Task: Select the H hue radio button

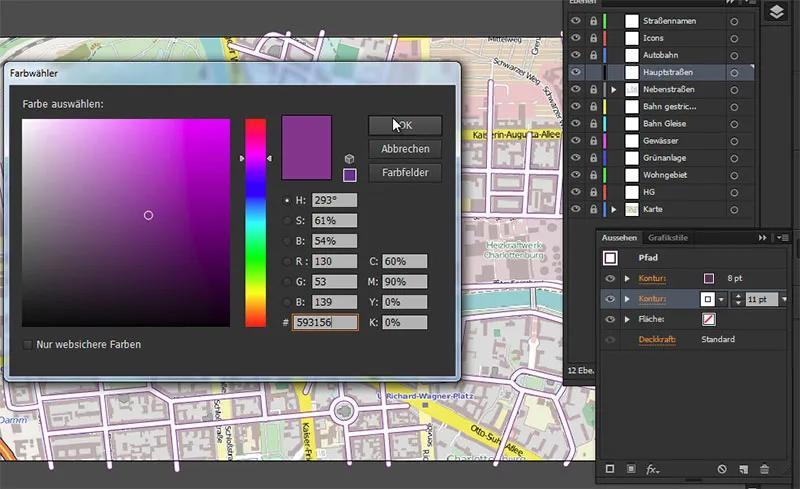Action: pos(287,200)
